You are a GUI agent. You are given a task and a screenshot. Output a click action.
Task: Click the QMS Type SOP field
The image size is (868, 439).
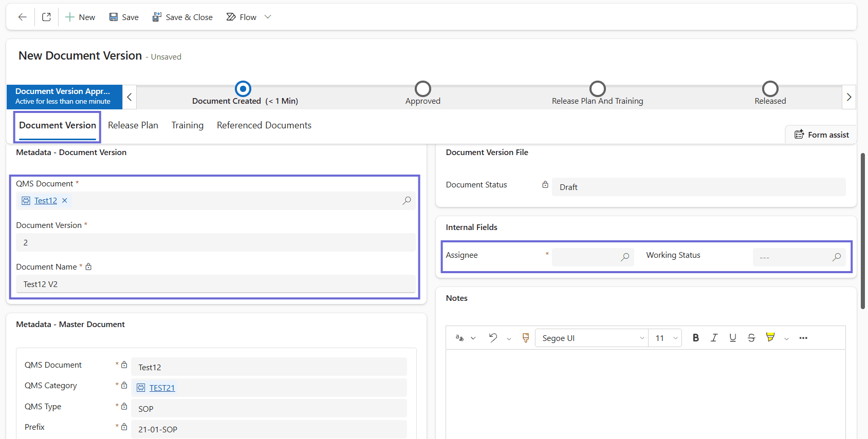(x=269, y=409)
